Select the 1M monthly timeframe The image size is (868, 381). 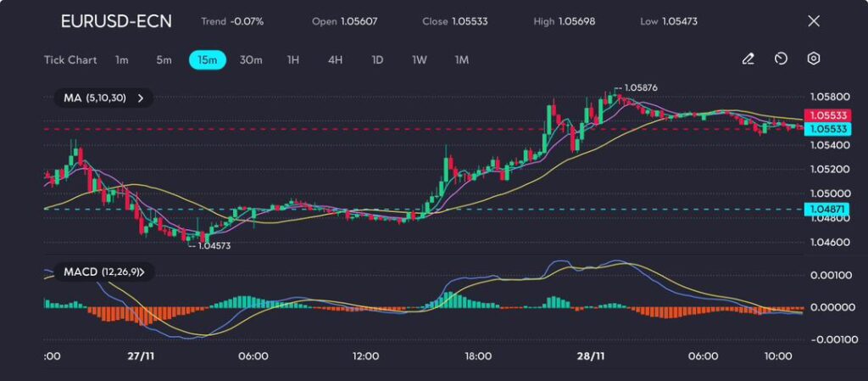click(462, 60)
